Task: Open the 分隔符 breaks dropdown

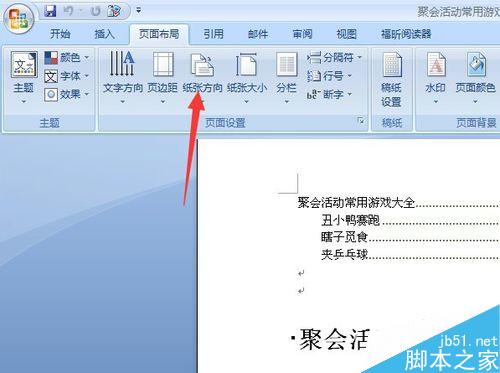Action: pos(334,58)
